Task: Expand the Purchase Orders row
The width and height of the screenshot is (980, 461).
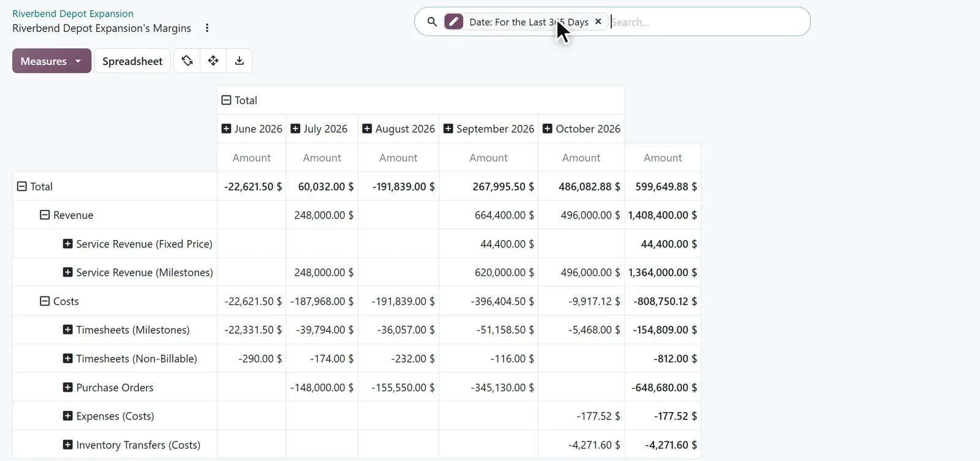Action: (67, 387)
